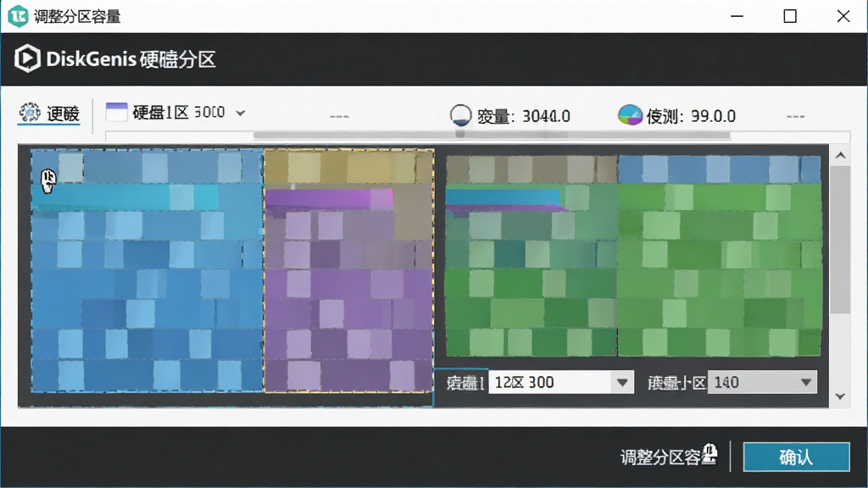Screen dimensions: 868x488
Task: Open the gear settings tab icon
Action: click(x=30, y=113)
